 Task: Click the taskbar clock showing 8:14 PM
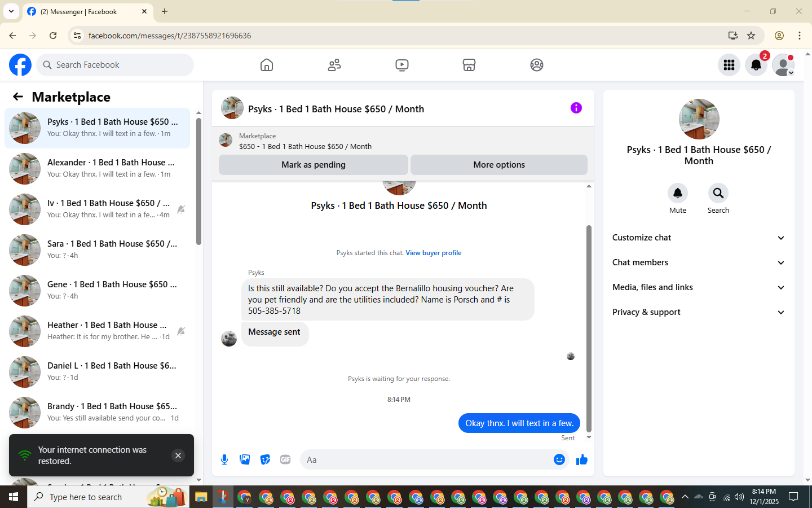coord(764,497)
